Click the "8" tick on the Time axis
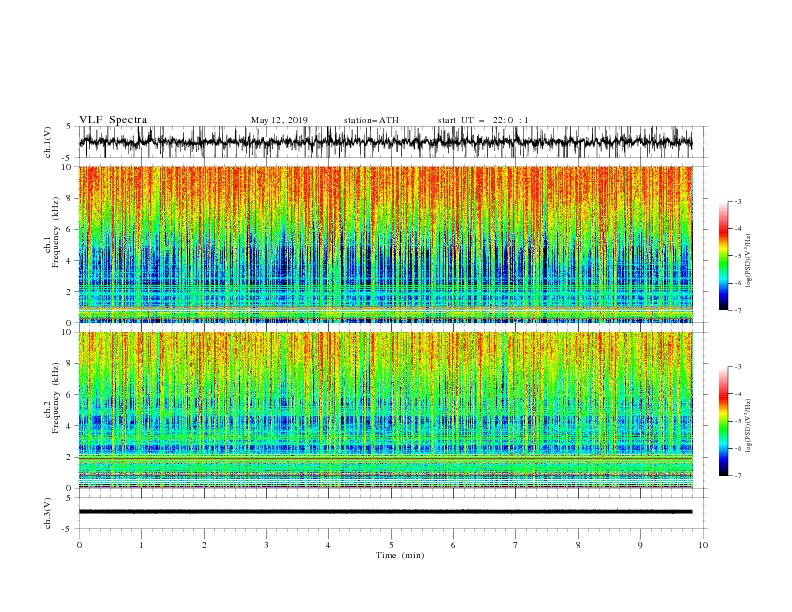 coord(578,545)
